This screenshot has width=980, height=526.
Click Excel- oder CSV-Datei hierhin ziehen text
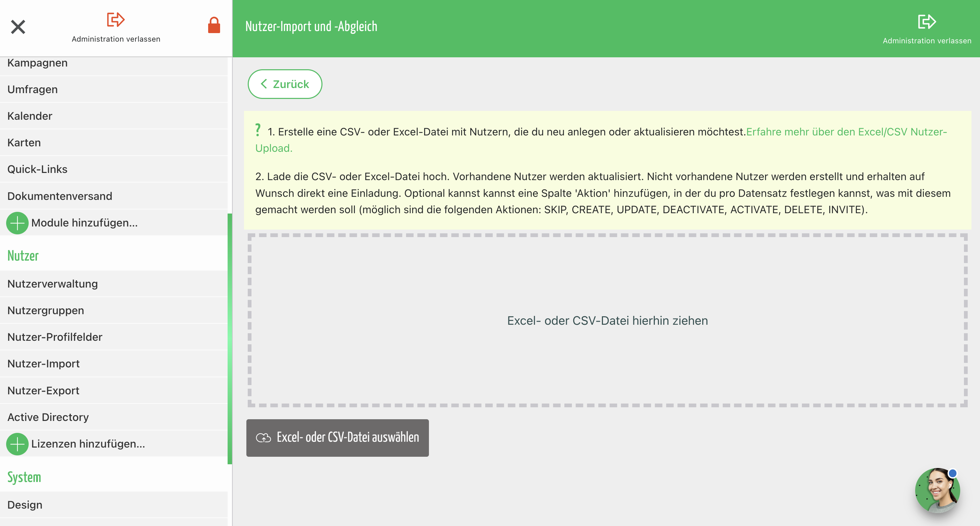(x=608, y=321)
